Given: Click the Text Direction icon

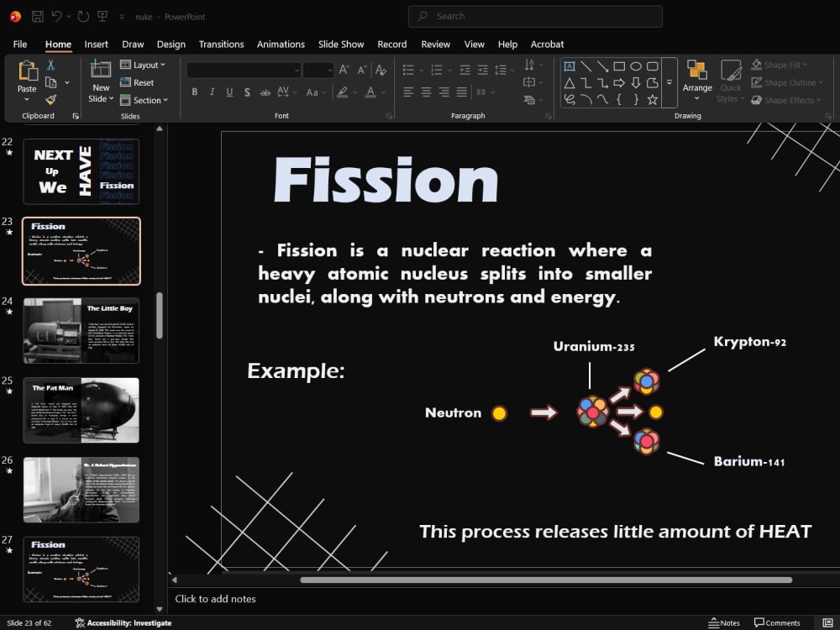Looking at the screenshot, I should pos(529,65).
